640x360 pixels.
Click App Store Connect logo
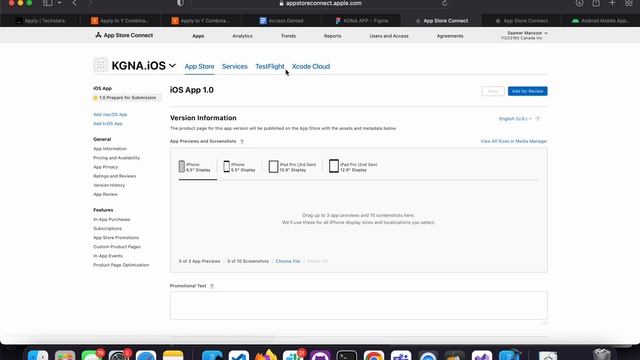tap(124, 36)
